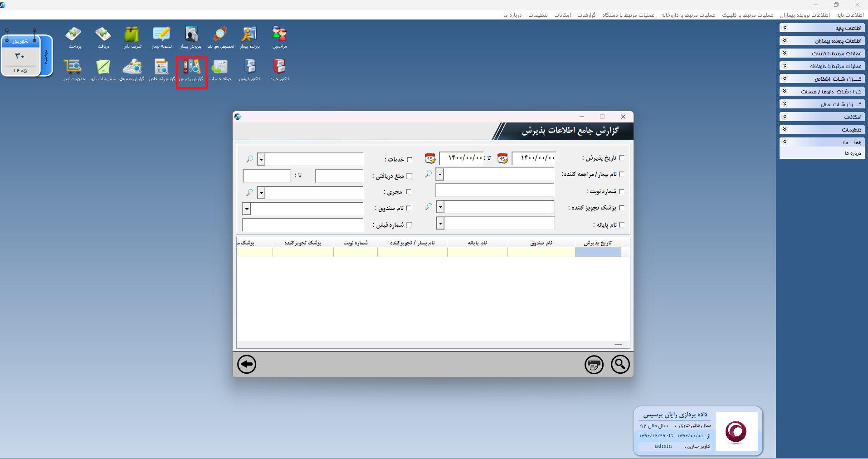This screenshot has height=459, width=868.
Task: Open the تنظیمات menu in the menu bar
Action: point(538,15)
